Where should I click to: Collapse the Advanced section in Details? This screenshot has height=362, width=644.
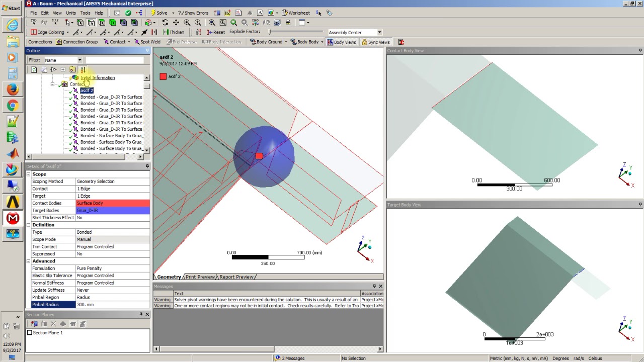pyautogui.click(x=29, y=261)
